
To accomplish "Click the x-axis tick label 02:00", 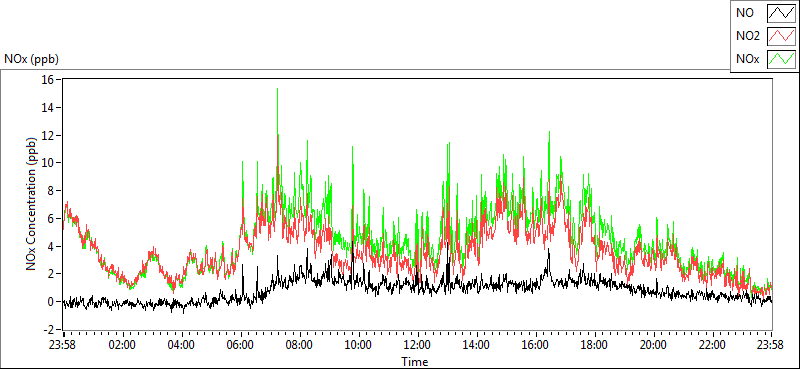I will pos(122,345).
